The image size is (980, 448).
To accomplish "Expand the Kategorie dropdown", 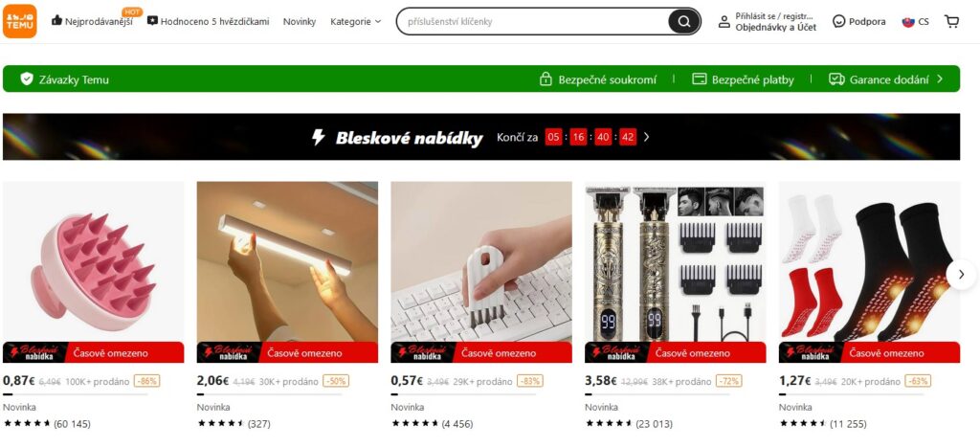I will 355,21.
